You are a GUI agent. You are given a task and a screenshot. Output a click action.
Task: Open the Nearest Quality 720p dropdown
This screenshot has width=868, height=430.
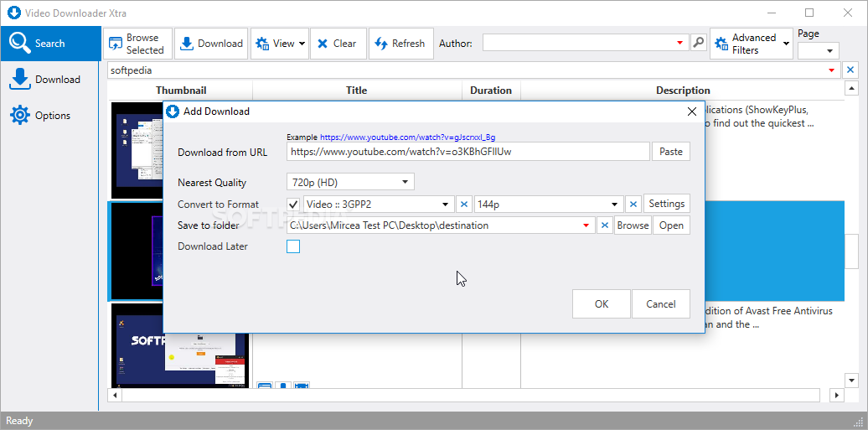coord(350,182)
